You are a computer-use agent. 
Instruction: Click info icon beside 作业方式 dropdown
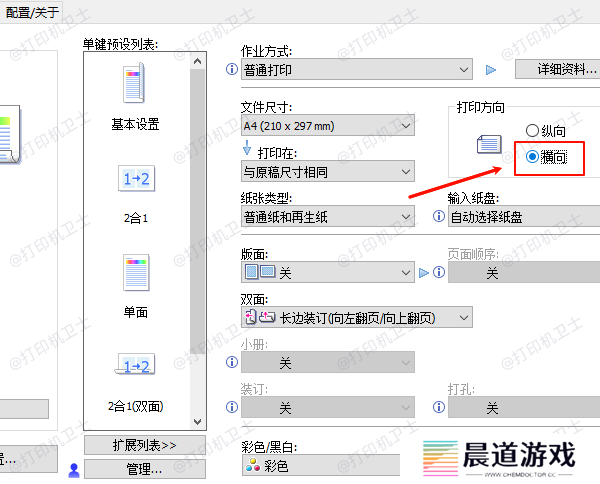(x=232, y=69)
